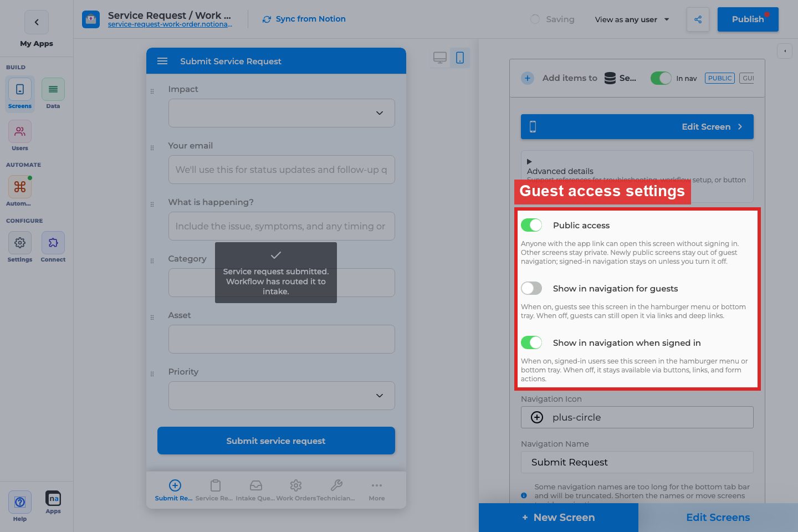The width and height of the screenshot is (798, 532).
Task: Click the drag handle next to Your email
Action: (x=152, y=148)
